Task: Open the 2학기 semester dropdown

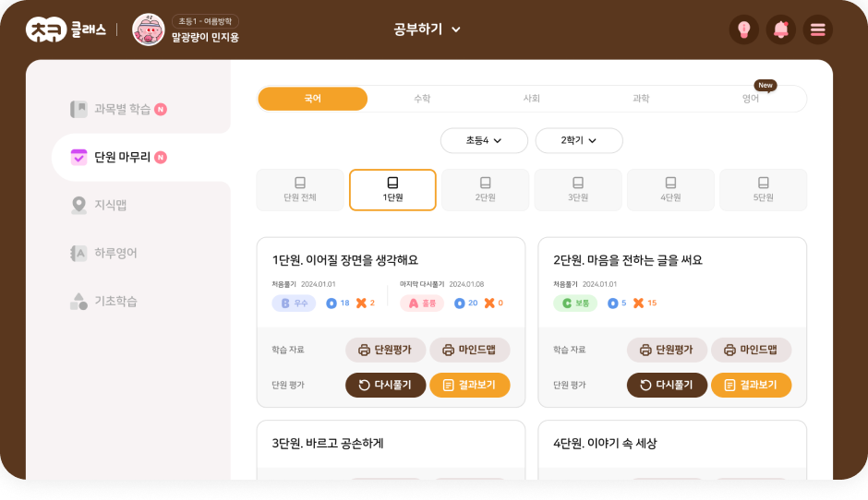Action: point(578,140)
